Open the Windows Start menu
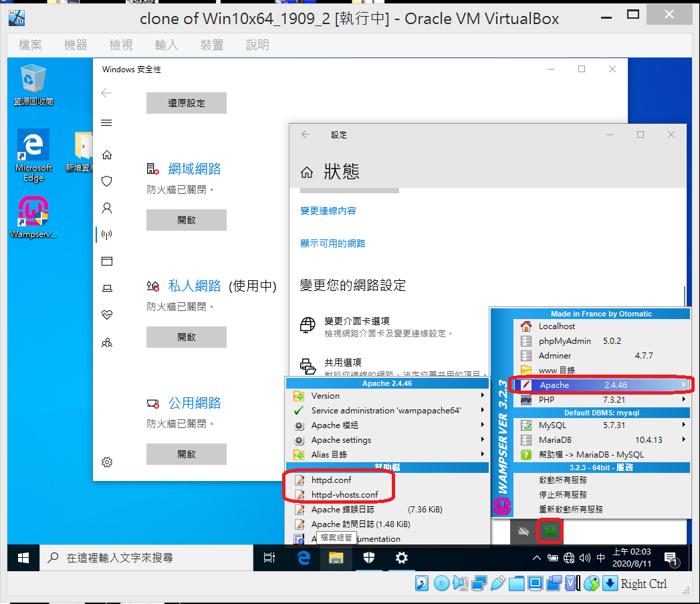The image size is (700, 604). (x=23, y=558)
